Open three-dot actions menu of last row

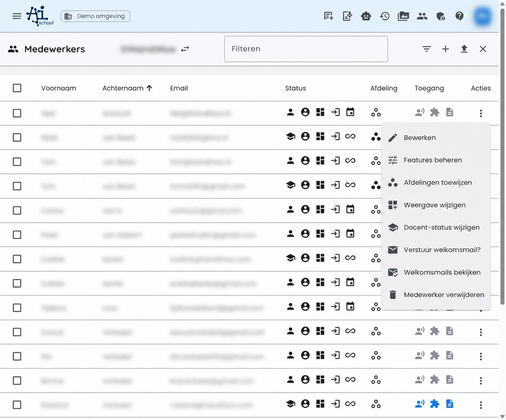(481, 405)
